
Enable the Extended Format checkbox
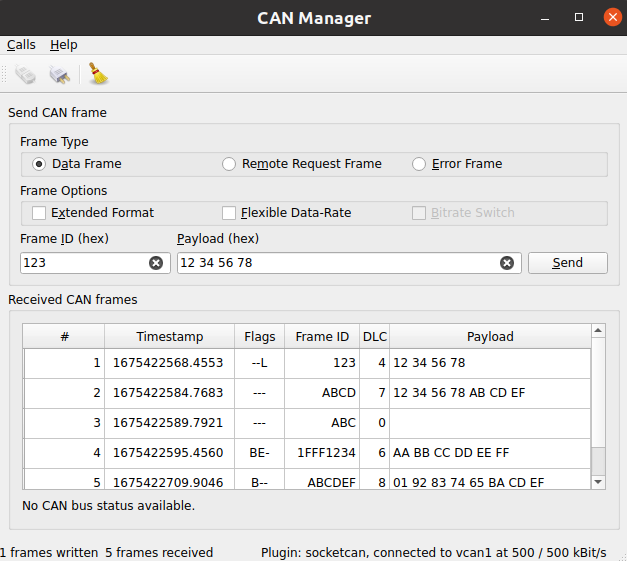[x=39, y=213]
